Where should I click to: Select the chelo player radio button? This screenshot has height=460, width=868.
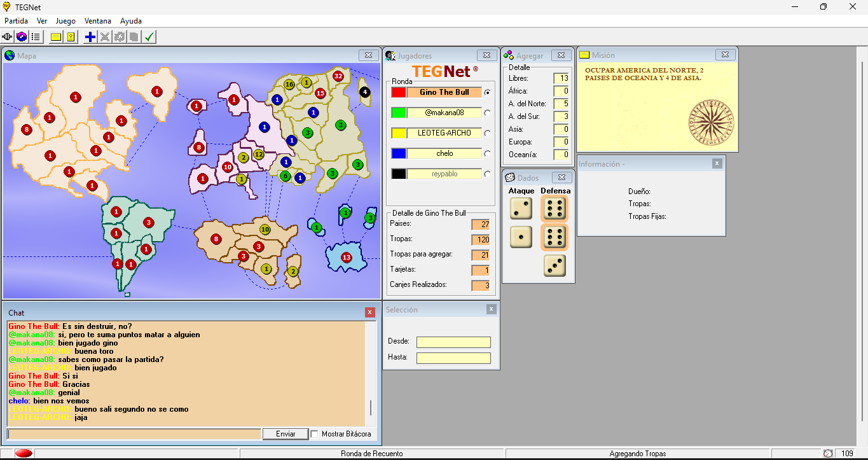click(x=488, y=153)
